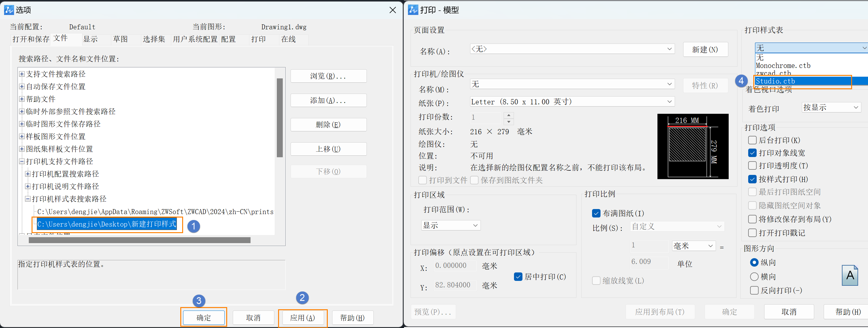Click the 添加(A)... button
The image size is (868, 328).
328,100
